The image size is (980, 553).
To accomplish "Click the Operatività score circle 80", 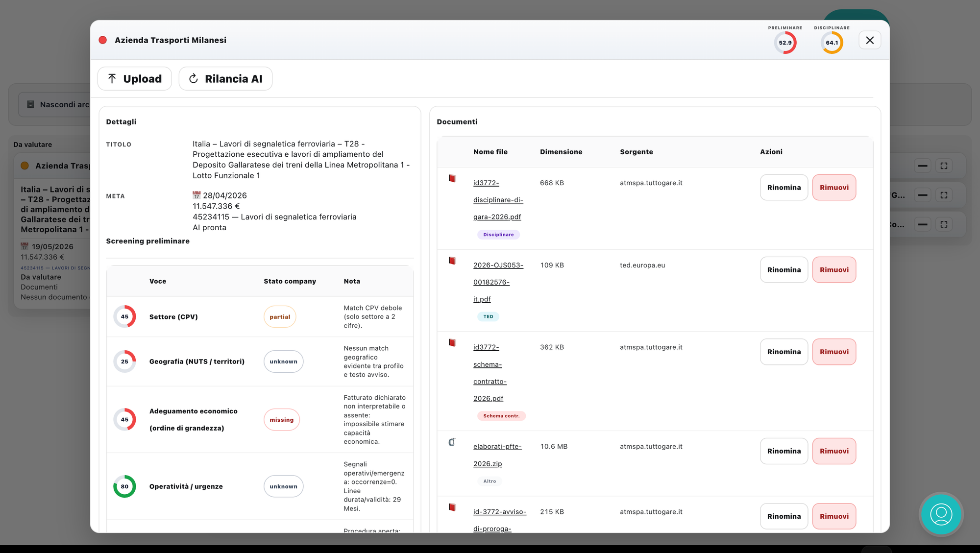I will 124,486.
